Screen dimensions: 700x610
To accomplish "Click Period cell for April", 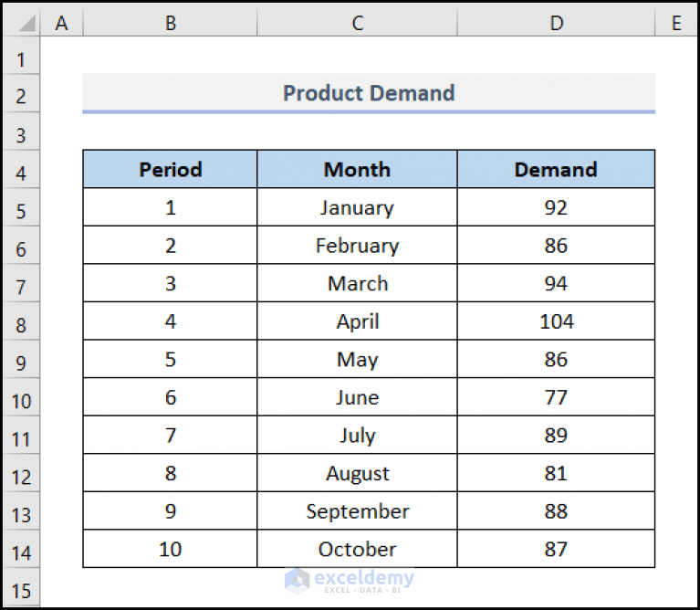I will pos(170,321).
